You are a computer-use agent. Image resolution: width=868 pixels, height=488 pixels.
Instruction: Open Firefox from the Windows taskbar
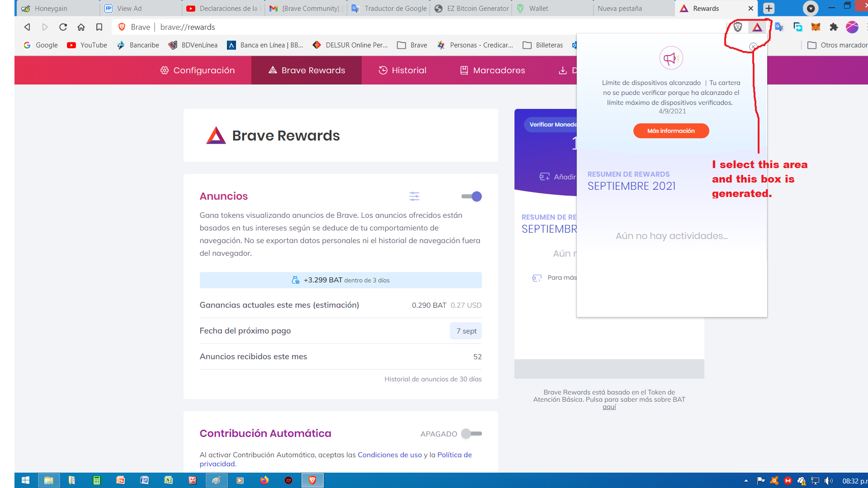(264, 480)
